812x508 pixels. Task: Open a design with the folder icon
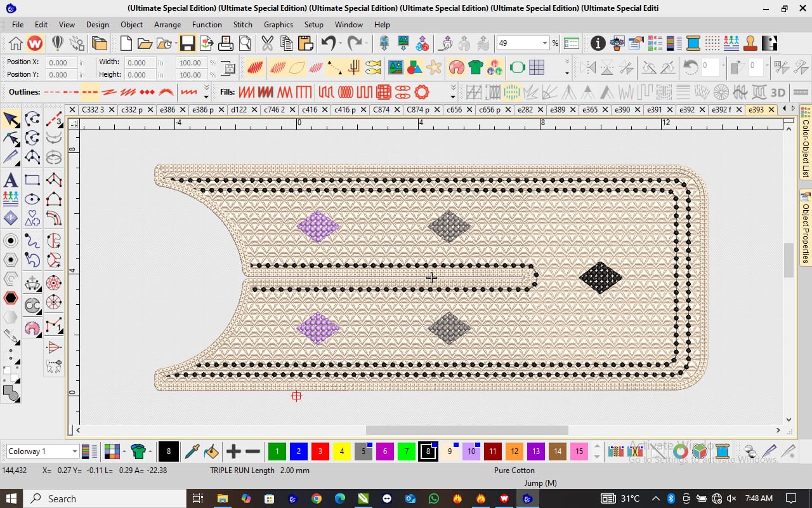(145, 43)
